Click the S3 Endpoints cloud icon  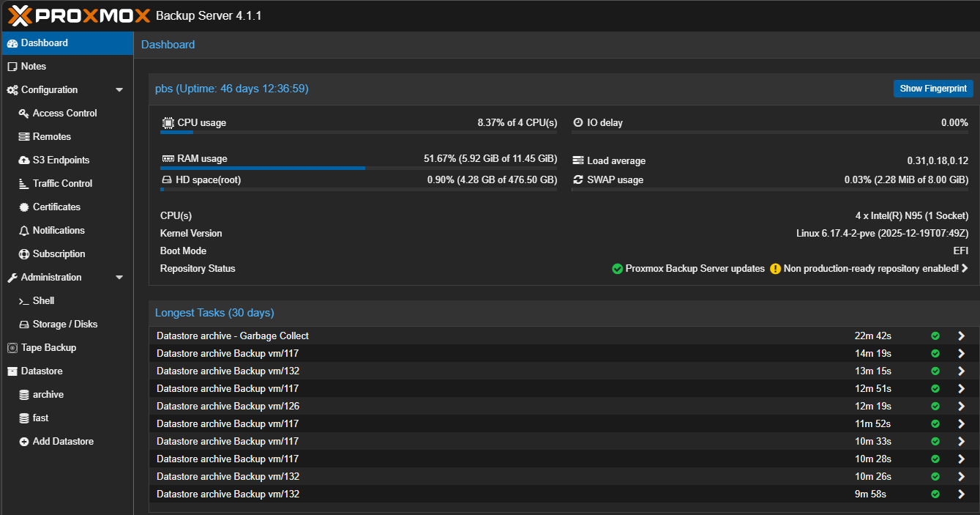(24, 160)
